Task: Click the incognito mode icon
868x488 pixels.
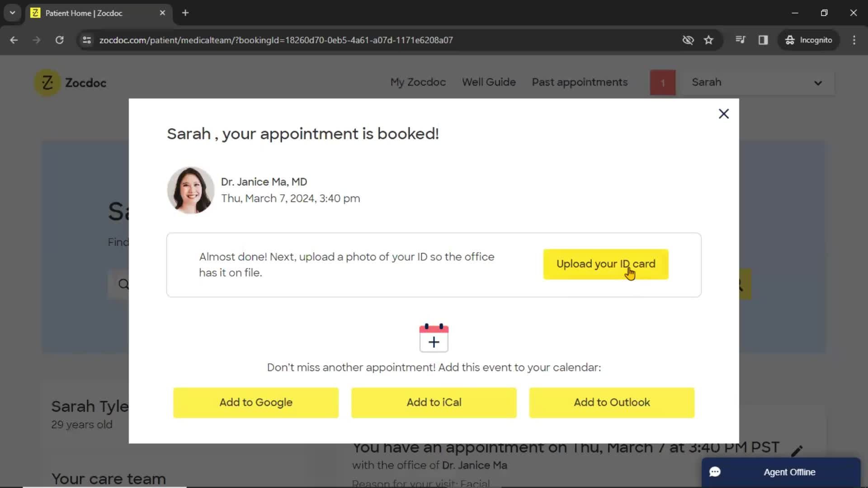Action: point(790,40)
